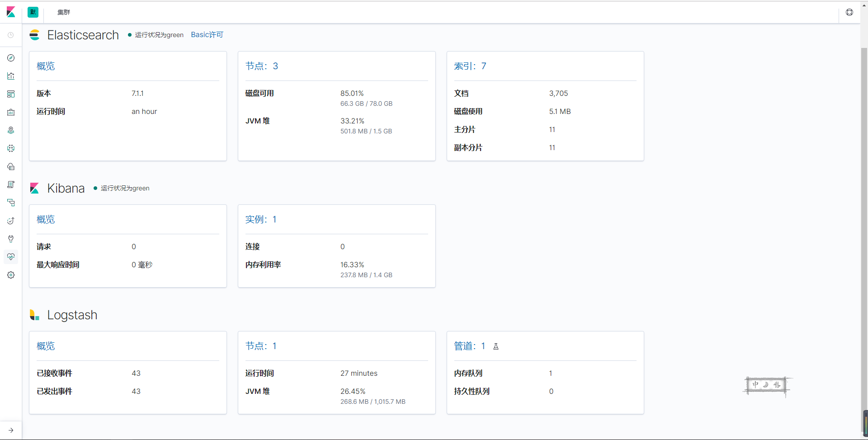The width and height of the screenshot is (868, 440).
Task: Open Dev Tools wrench icon
Action: [11, 239]
